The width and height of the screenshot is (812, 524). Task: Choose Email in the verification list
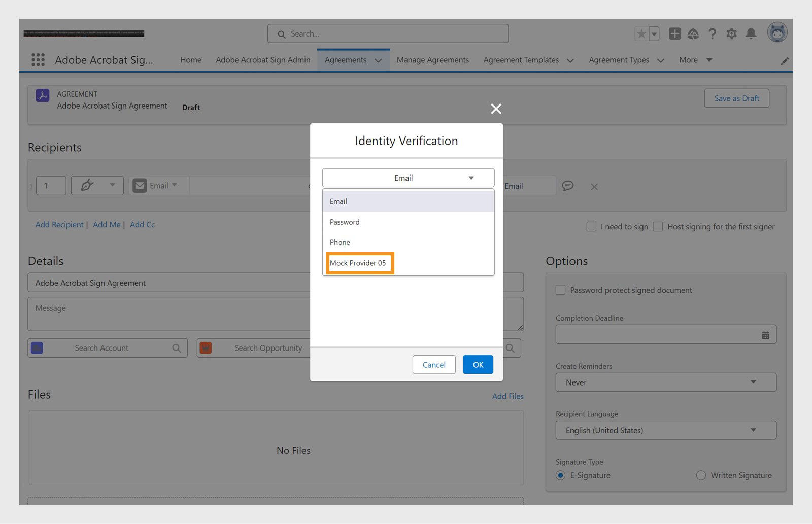pyautogui.click(x=408, y=201)
